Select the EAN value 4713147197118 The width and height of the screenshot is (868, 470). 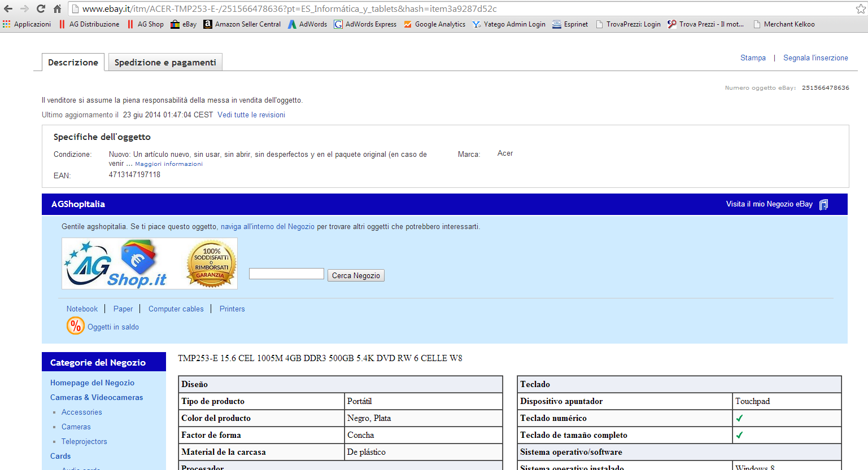click(134, 174)
